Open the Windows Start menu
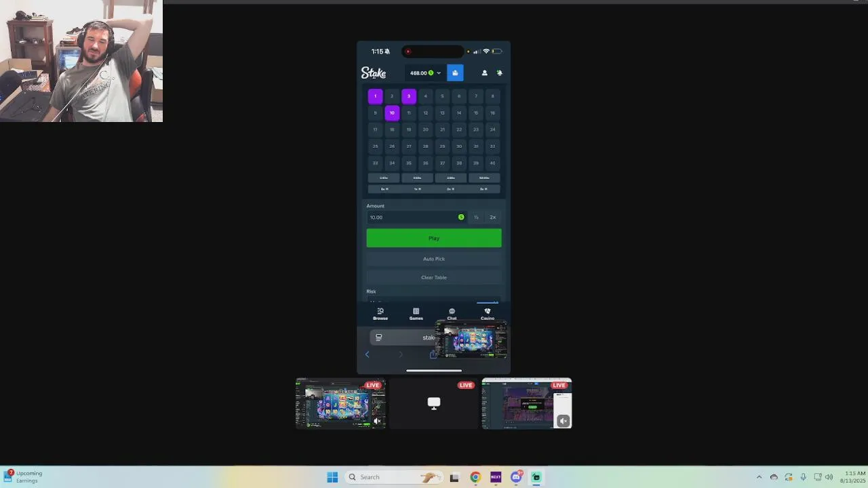The width and height of the screenshot is (868, 488). coord(332,477)
